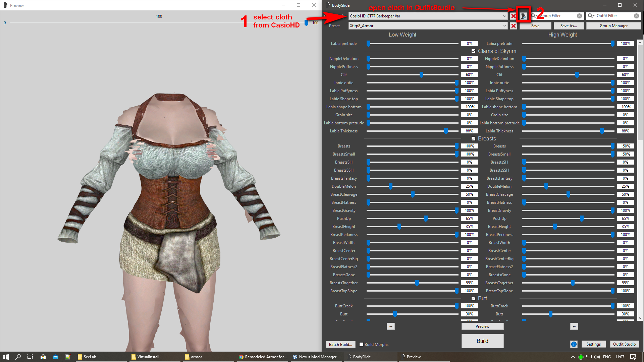Click the Preview button in BodySlide
The height and width of the screenshot is (362, 644).
[x=482, y=326]
